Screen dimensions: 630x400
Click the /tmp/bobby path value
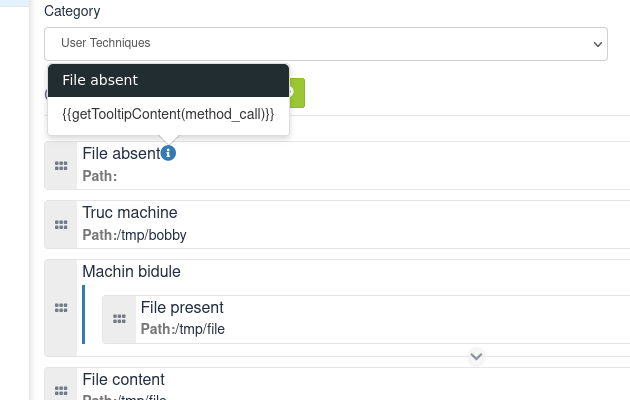click(x=151, y=235)
